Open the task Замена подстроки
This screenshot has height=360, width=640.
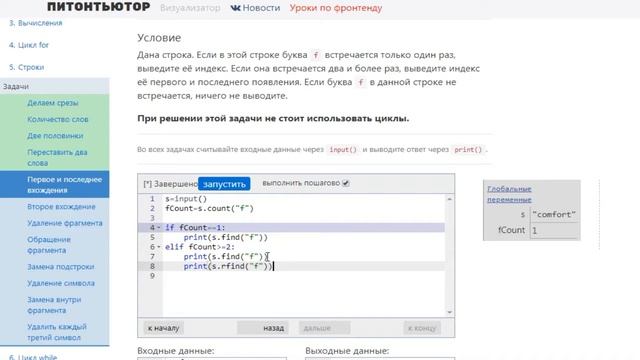coord(60,267)
